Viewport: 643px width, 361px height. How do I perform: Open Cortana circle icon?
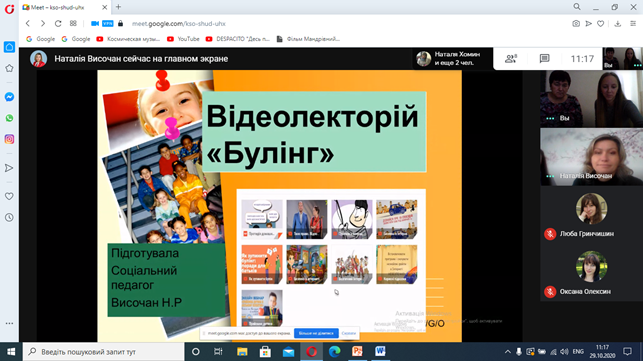[196, 352]
